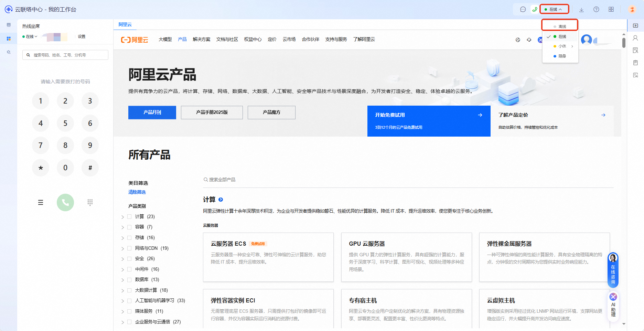
Task: Open 文档与社区 in Aliyun navigation
Action: [227, 40]
